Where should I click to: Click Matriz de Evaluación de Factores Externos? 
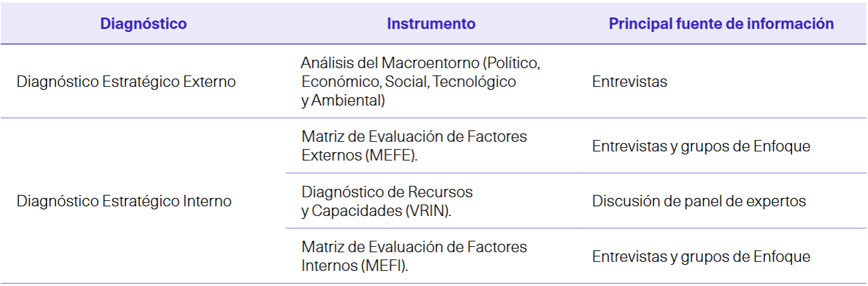point(414,145)
